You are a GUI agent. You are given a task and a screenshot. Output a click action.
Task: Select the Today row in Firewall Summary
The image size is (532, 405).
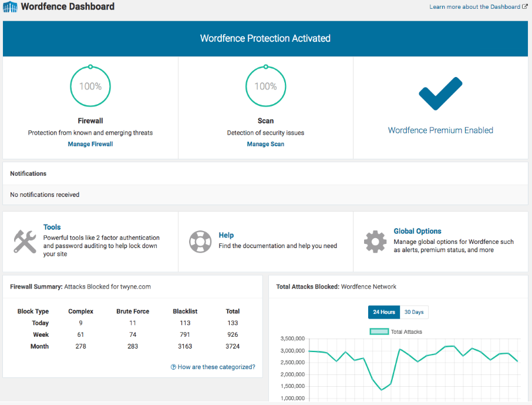coord(40,323)
